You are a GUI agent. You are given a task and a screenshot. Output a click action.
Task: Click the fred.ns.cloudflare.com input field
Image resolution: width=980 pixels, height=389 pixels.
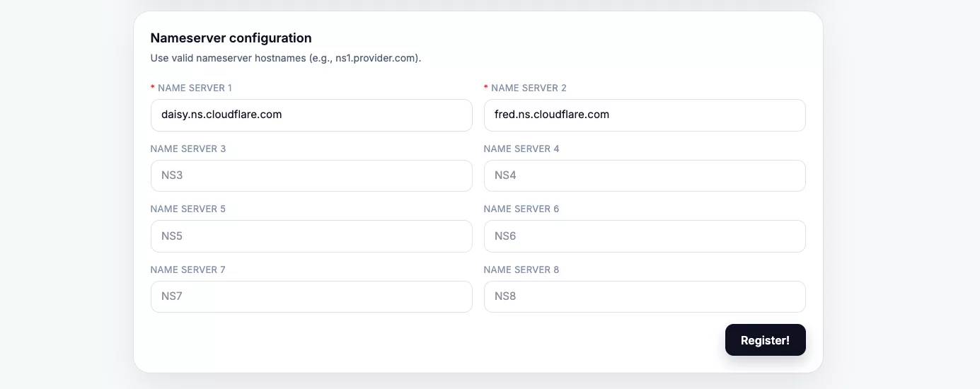[x=644, y=115]
